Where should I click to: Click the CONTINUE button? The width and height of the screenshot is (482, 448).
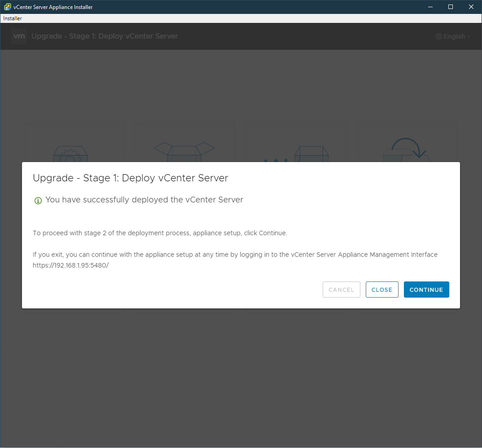point(426,290)
